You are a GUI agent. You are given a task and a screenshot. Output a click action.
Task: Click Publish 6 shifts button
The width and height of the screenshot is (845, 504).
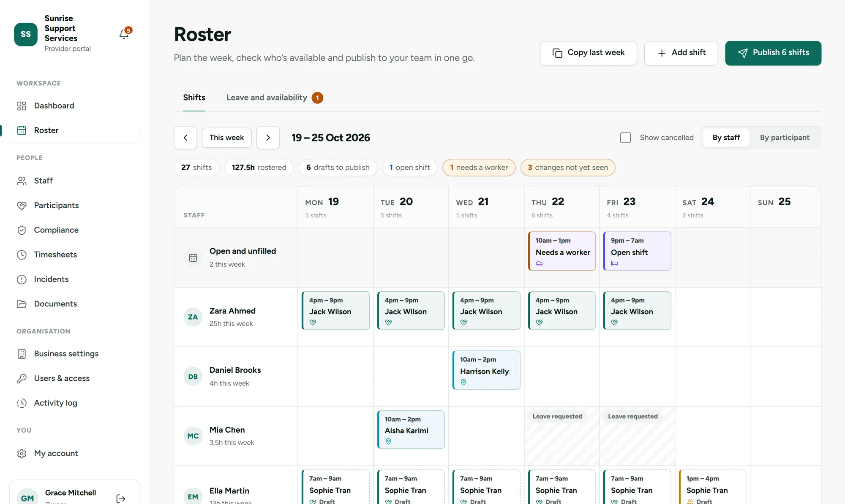tap(773, 53)
